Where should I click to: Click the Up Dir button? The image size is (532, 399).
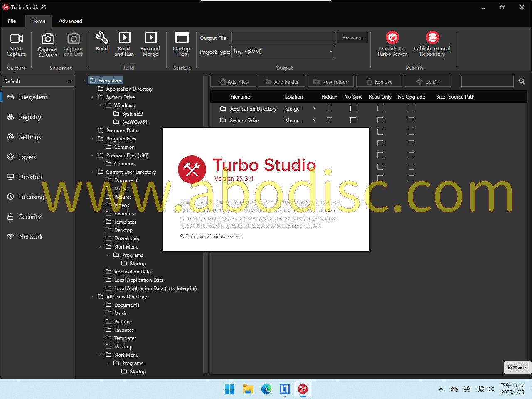tap(428, 81)
